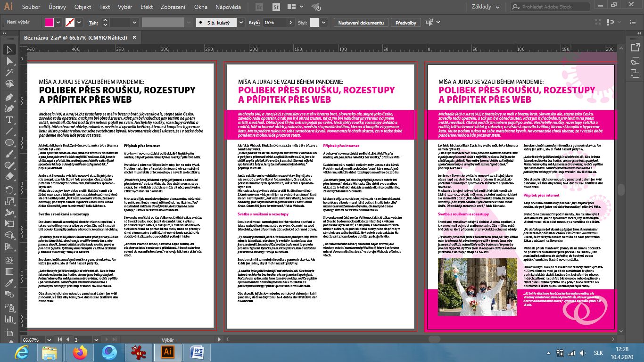Viewport: 644px width, 362px height.
Task: Click the Nastavení dokumentu button
Action: tap(362, 23)
